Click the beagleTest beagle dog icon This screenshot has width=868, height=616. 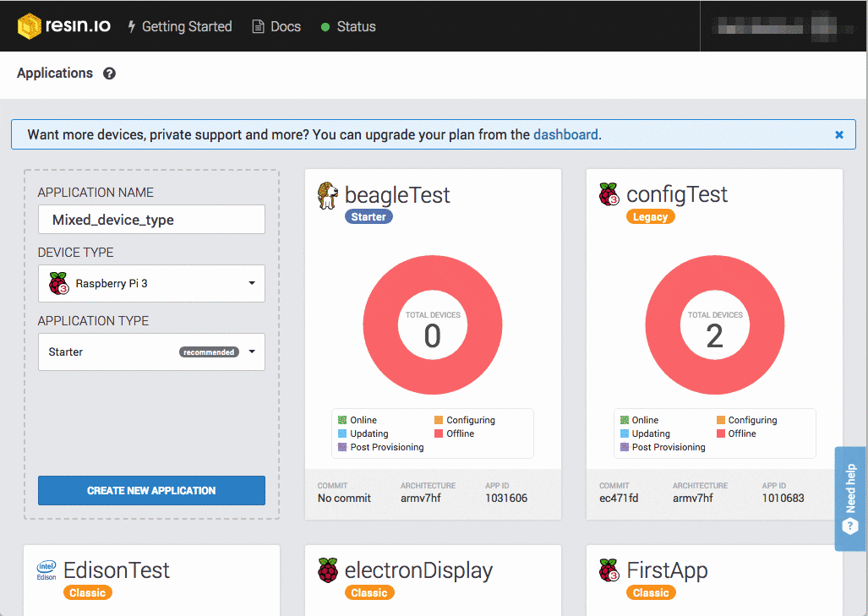(x=327, y=195)
